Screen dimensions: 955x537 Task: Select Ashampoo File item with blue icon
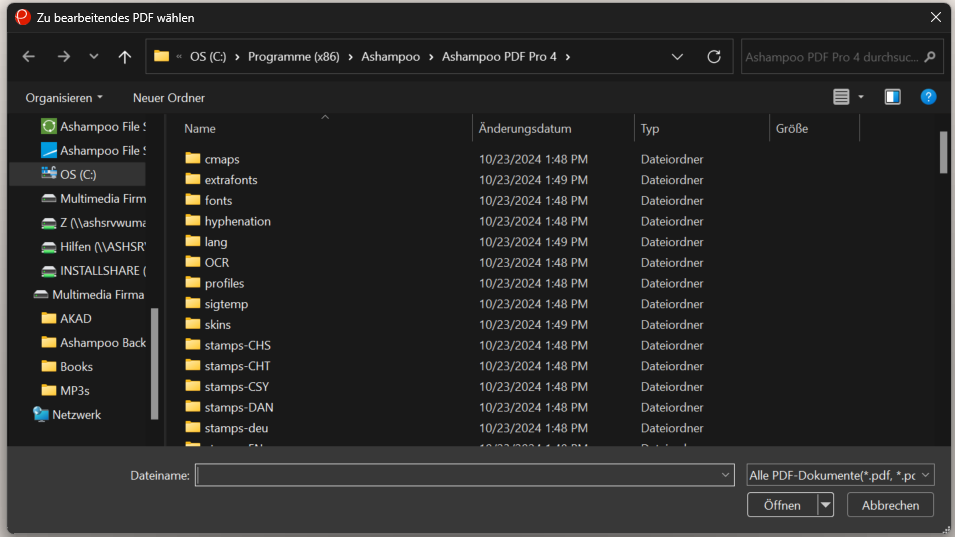click(x=93, y=150)
